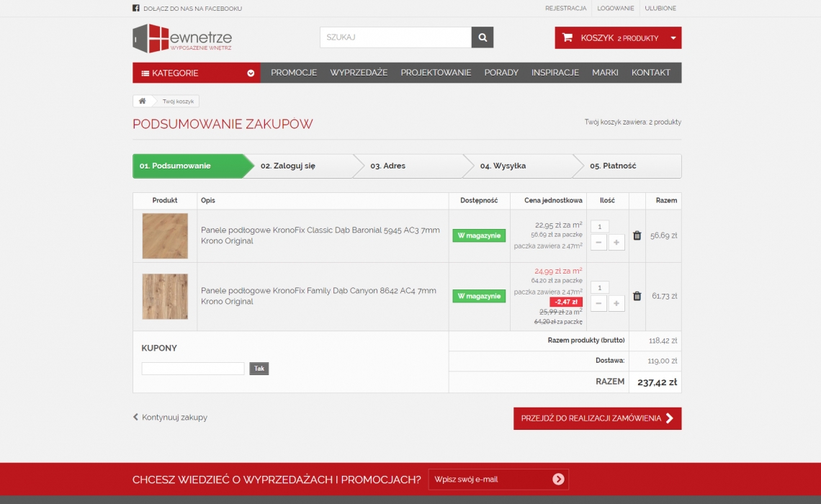Click the 'Twój koszyk' breadcrumb
The image size is (821, 504).
[x=178, y=102]
